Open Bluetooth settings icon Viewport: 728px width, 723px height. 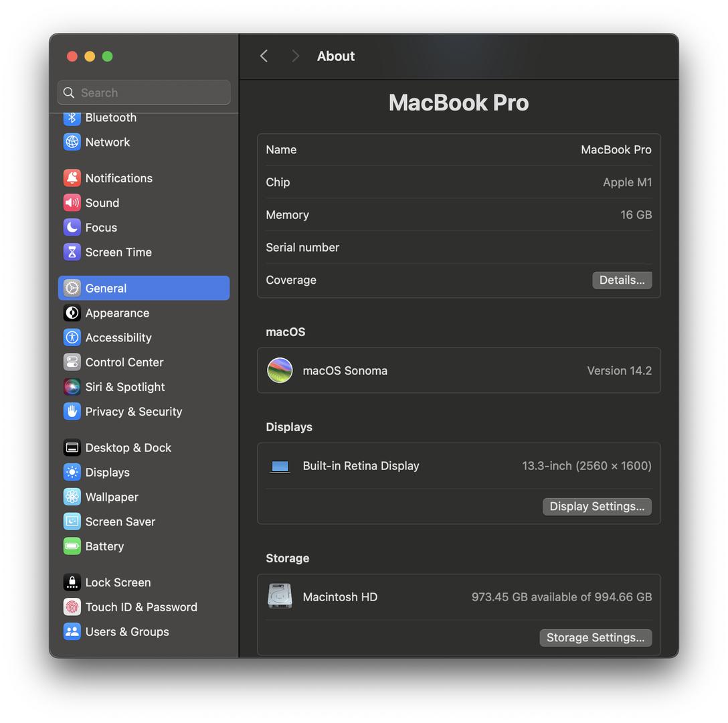pos(72,118)
